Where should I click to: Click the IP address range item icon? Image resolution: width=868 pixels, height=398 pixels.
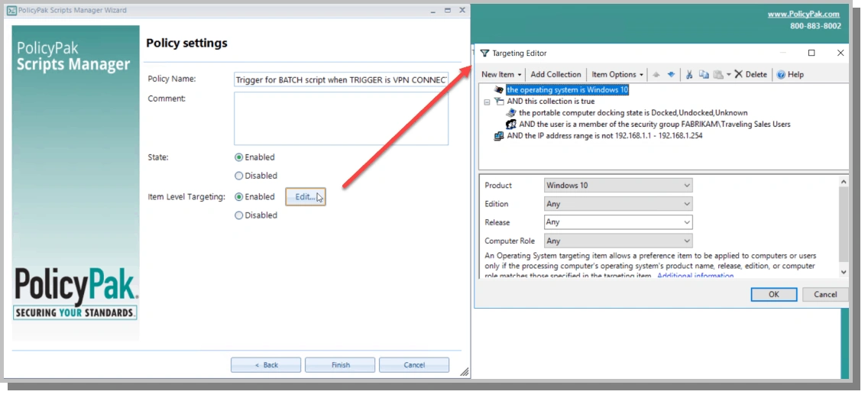click(x=499, y=136)
